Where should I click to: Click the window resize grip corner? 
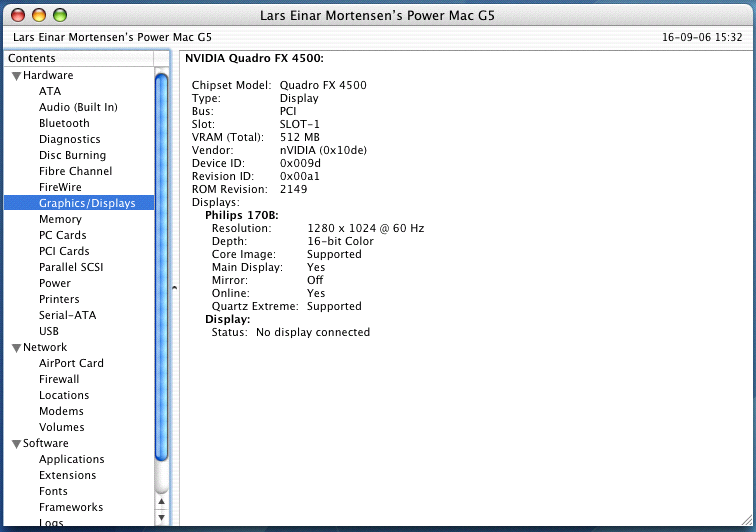pos(747,520)
